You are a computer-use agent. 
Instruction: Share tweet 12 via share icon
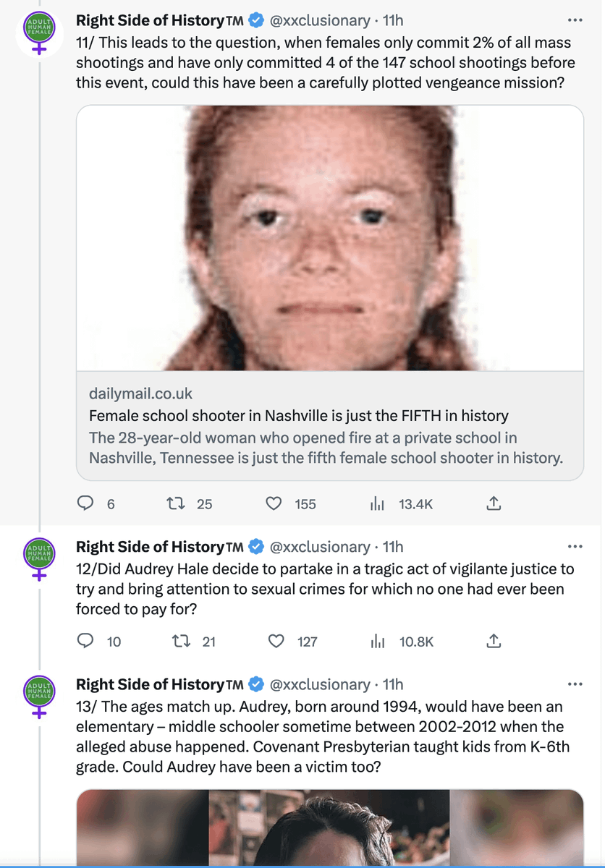(x=494, y=640)
